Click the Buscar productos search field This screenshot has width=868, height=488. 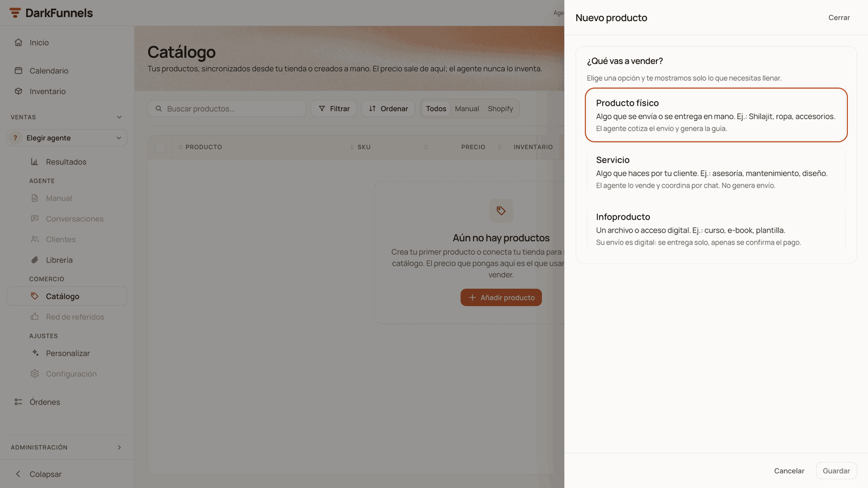227,108
